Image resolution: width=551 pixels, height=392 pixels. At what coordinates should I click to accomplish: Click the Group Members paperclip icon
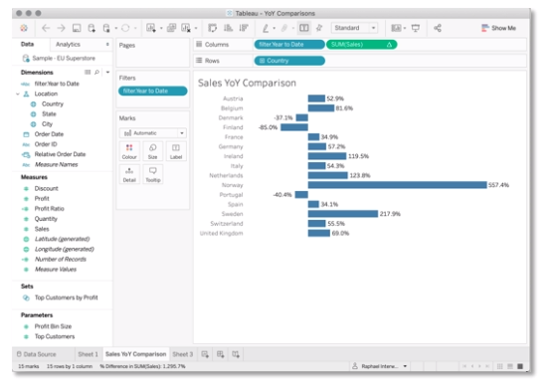(284, 28)
